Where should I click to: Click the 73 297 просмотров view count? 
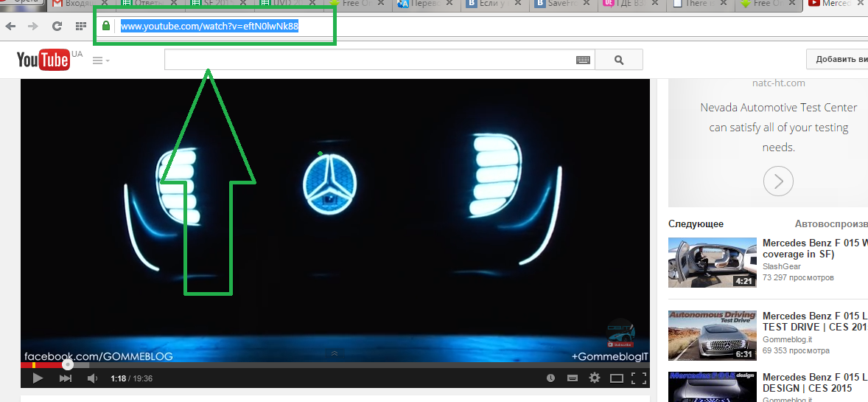click(x=798, y=277)
